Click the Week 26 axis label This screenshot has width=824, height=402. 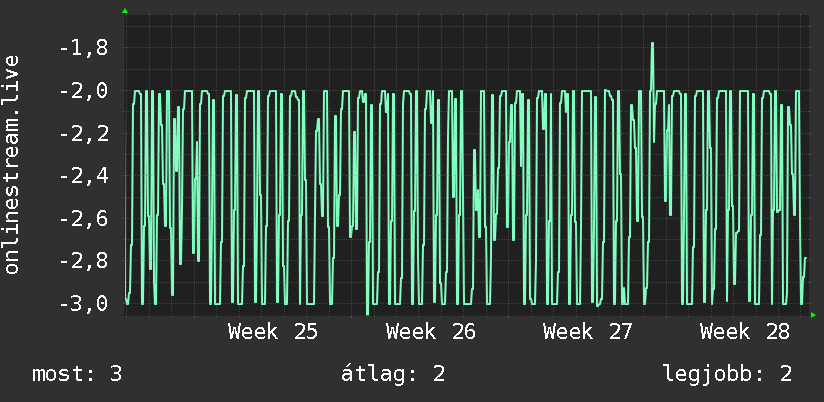click(x=430, y=332)
